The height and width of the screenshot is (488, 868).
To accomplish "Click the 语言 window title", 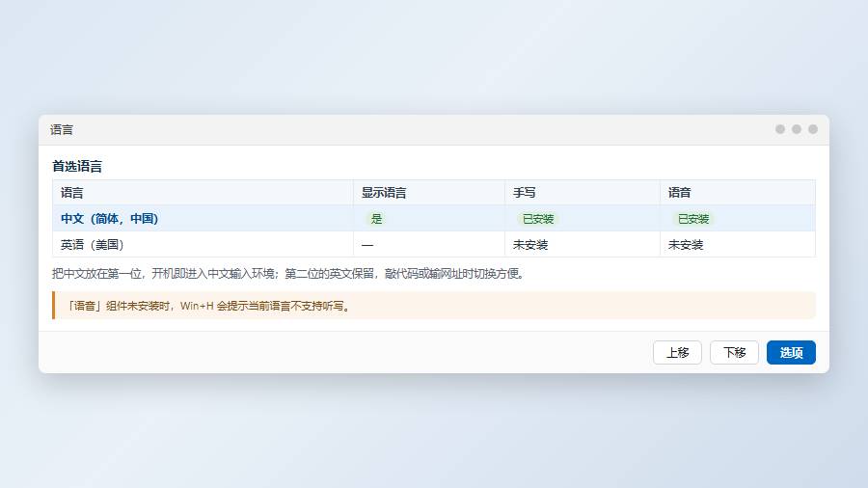I will click(62, 129).
